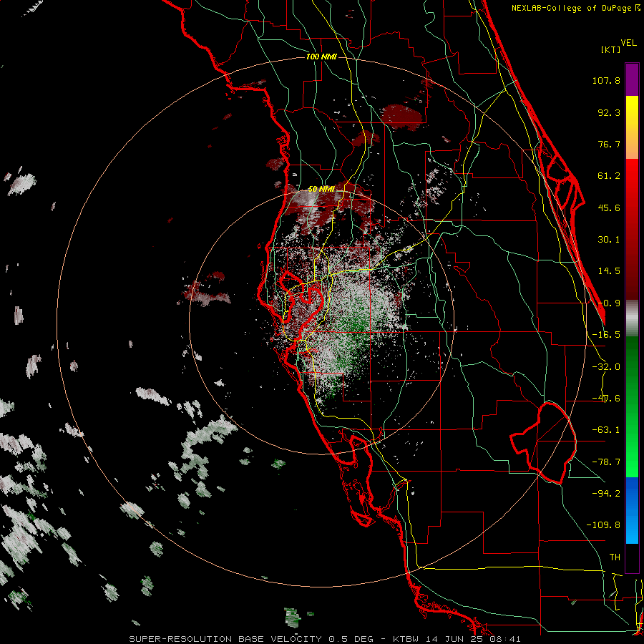Click the KTBW station identifier in the caption
The width and height of the screenshot is (644, 644).
pos(406,639)
